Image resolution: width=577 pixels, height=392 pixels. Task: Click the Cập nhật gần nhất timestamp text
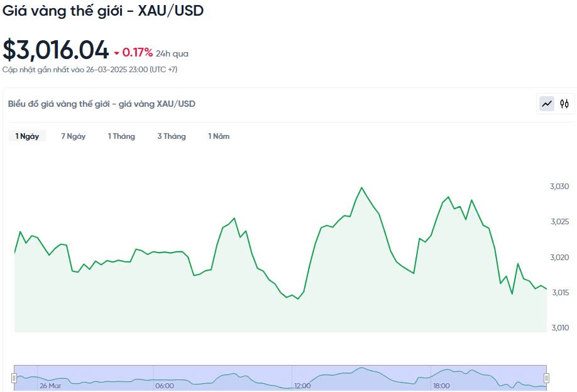pyautogui.click(x=90, y=70)
